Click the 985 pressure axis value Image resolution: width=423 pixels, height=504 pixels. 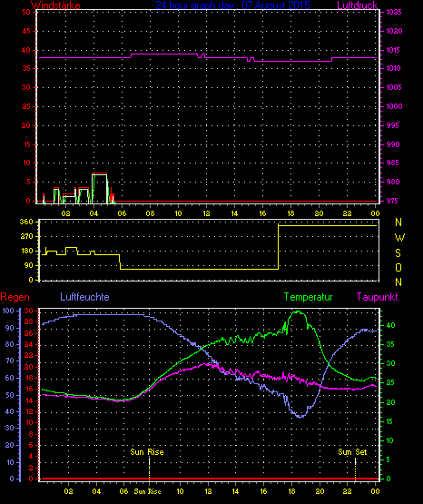click(x=393, y=163)
